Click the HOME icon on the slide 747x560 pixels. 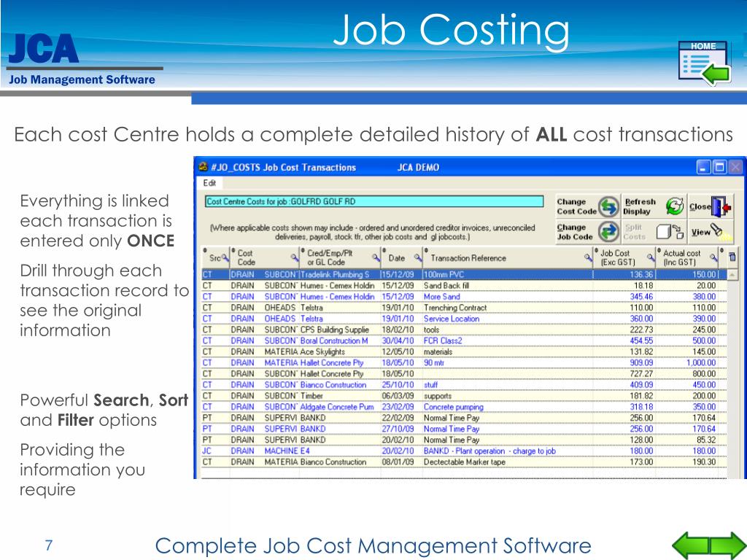pos(704,63)
